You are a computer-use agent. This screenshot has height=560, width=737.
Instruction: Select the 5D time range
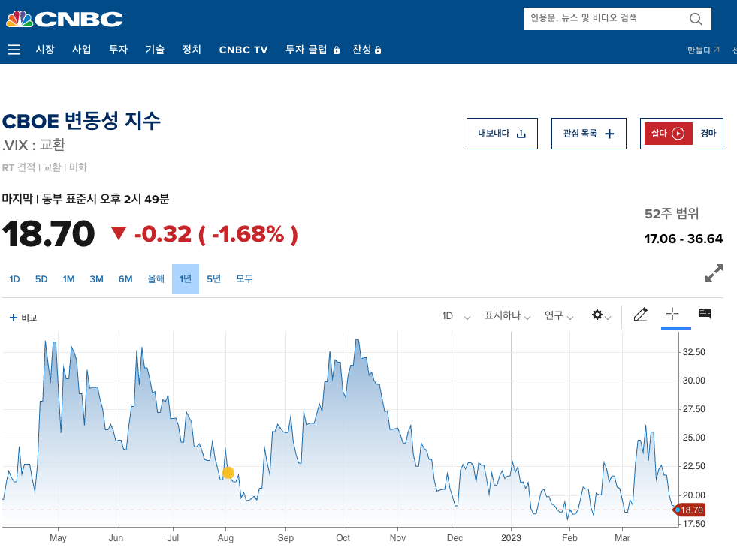tap(41, 279)
